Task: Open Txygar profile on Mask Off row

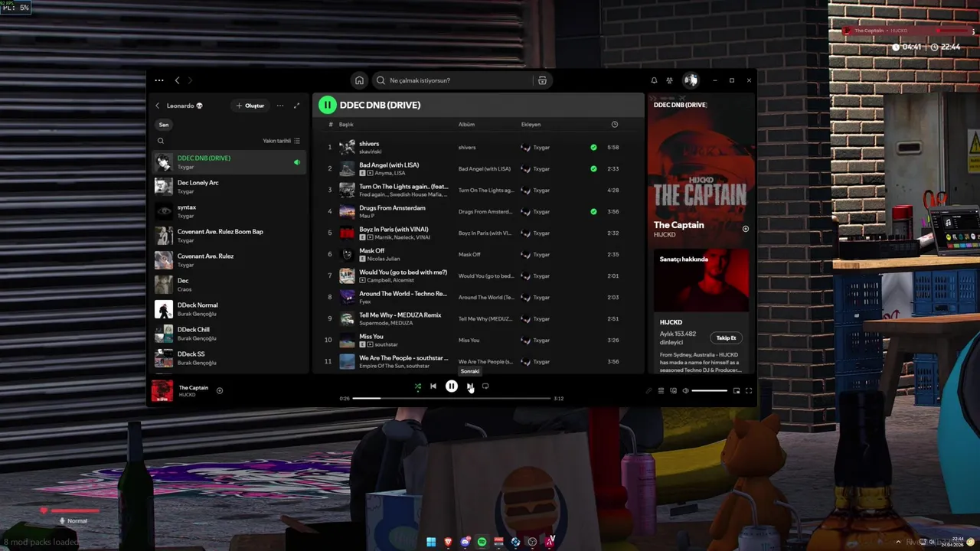Action: (x=541, y=254)
